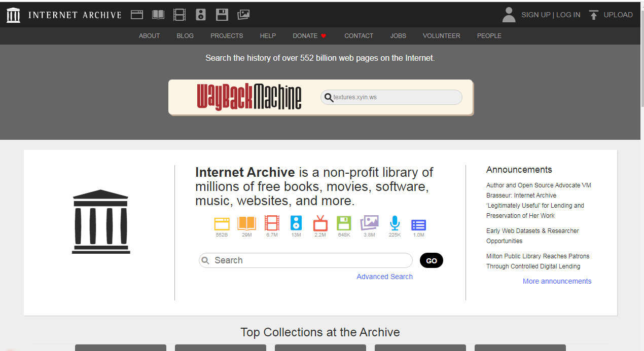Open the 13M audio speaker icon
The height and width of the screenshot is (351, 644).
[296, 223]
